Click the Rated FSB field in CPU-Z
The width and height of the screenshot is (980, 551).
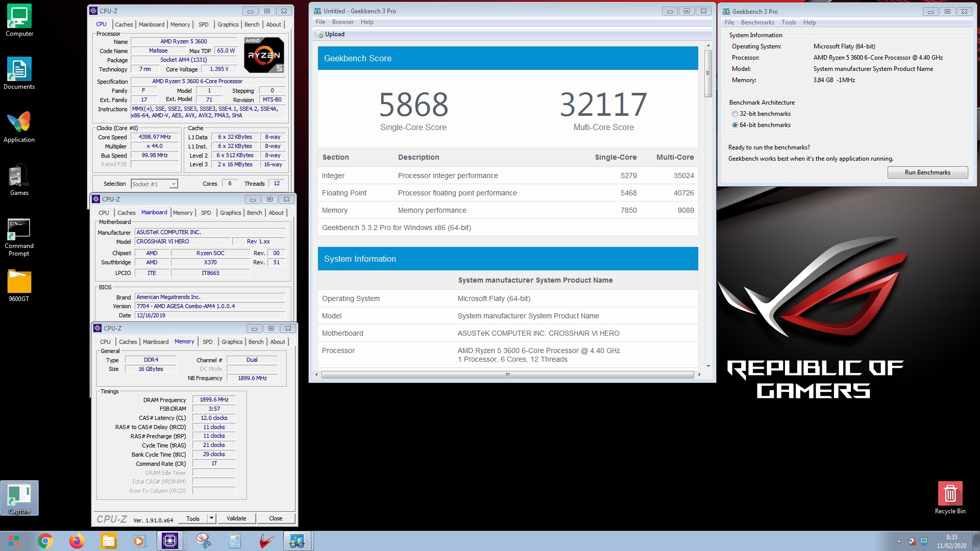tap(155, 164)
